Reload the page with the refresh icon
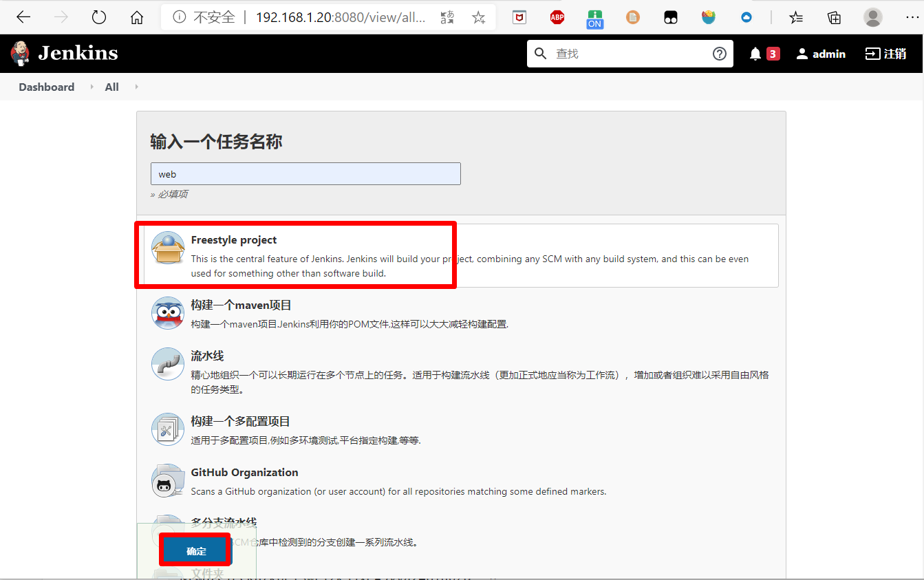 coord(99,17)
